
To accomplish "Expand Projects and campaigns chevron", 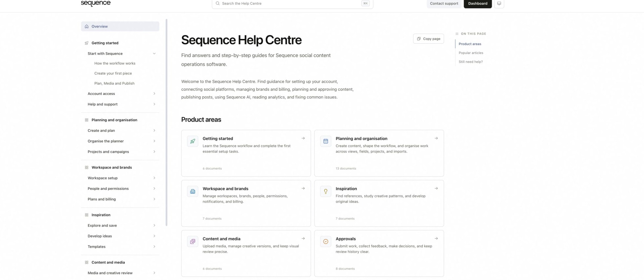I will click(x=154, y=152).
